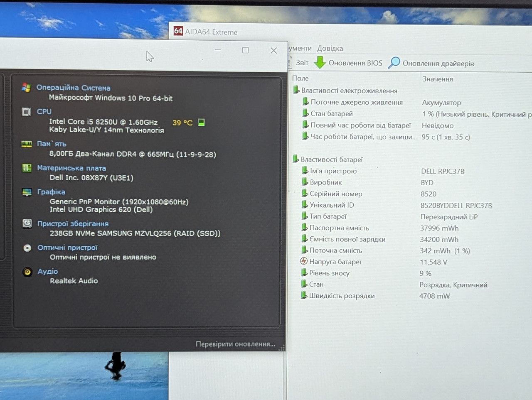532x400 pixels.
Task: Click the CPU chip icon
Action: [26, 112]
